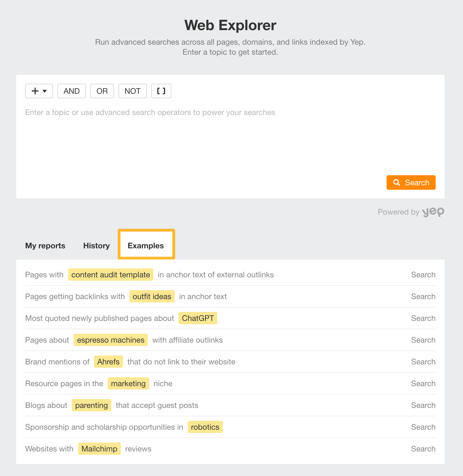This screenshot has height=476, width=463.
Task: Open the History tab
Action: pyautogui.click(x=96, y=246)
